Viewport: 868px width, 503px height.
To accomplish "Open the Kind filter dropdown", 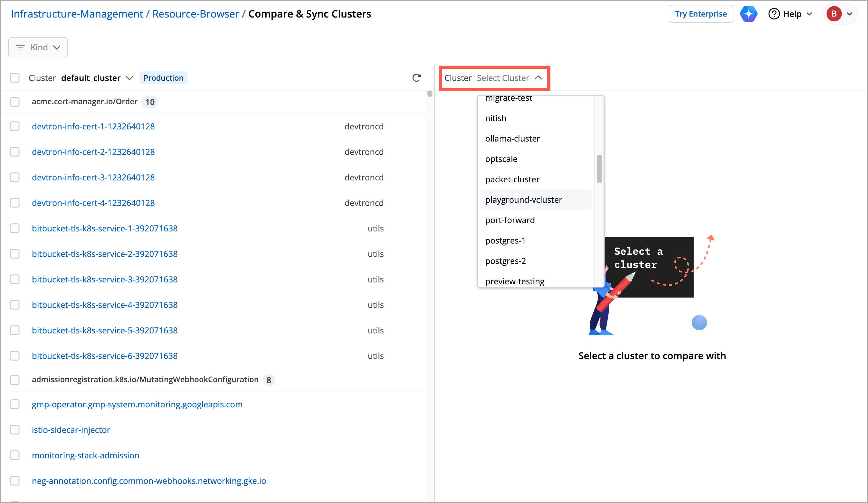I will (38, 47).
